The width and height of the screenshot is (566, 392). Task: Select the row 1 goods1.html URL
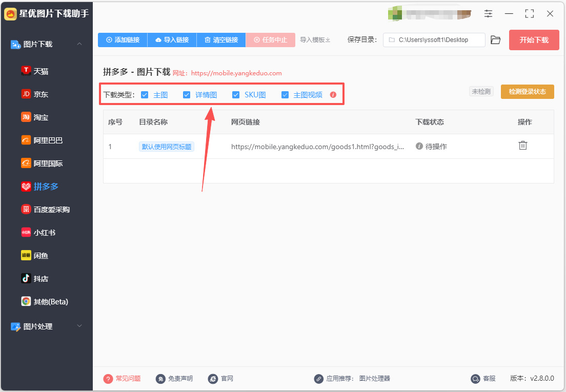pyautogui.click(x=318, y=147)
